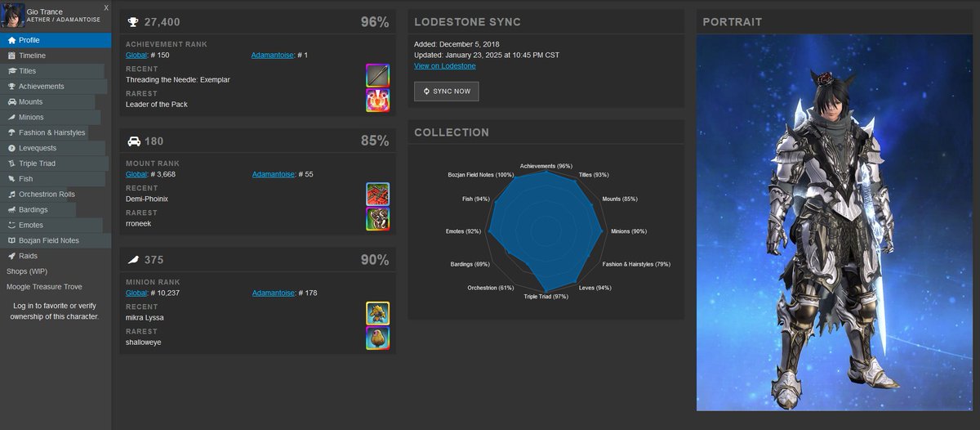980x430 pixels.
Task: Click the Minions (90%) chart label
Action: (x=629, y=231)
